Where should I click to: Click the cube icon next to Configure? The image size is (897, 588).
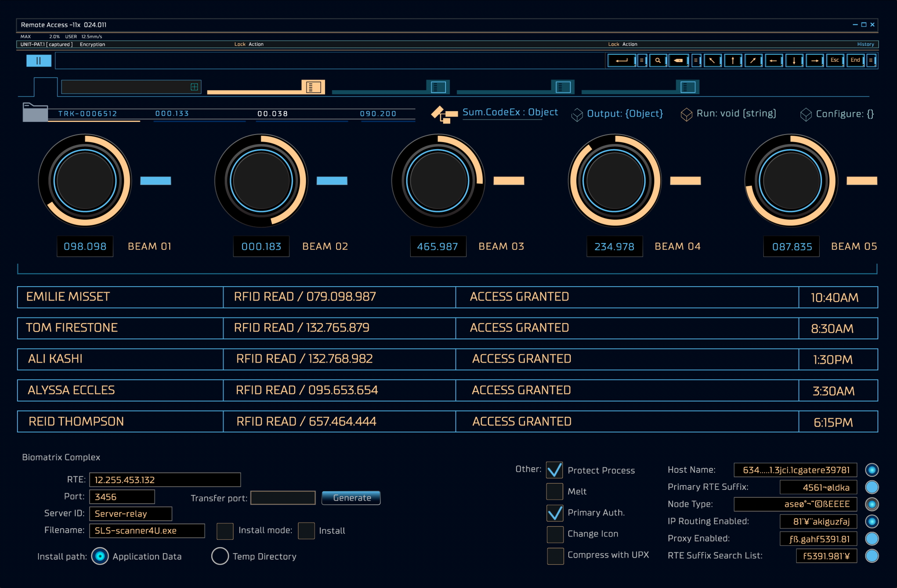[x=805, y=114]
